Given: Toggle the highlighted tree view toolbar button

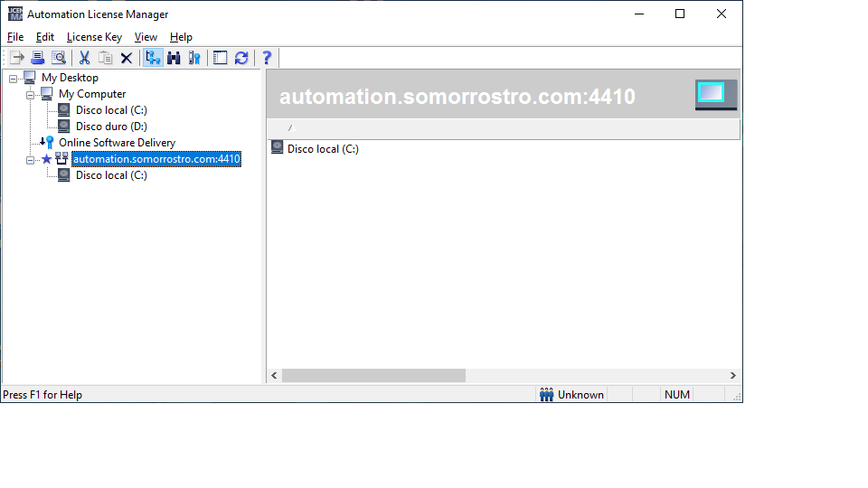Looking at the screenshot, I should click(153, 58).
